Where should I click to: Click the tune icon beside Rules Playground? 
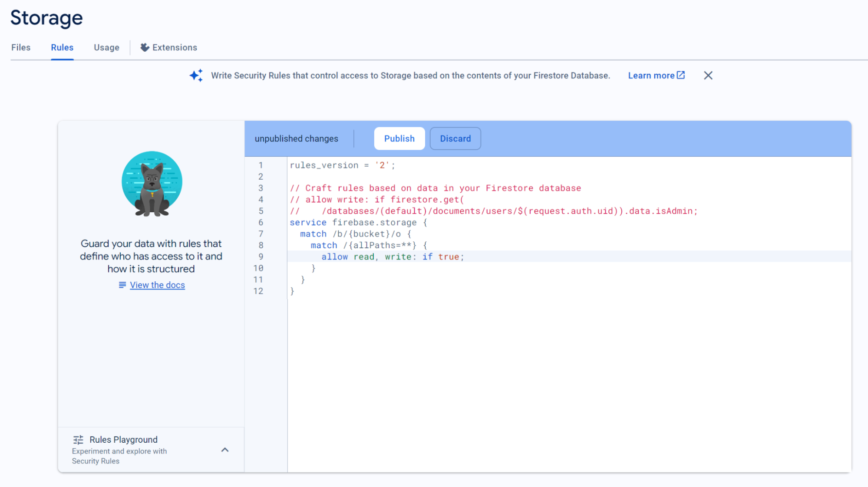[78, 439]
